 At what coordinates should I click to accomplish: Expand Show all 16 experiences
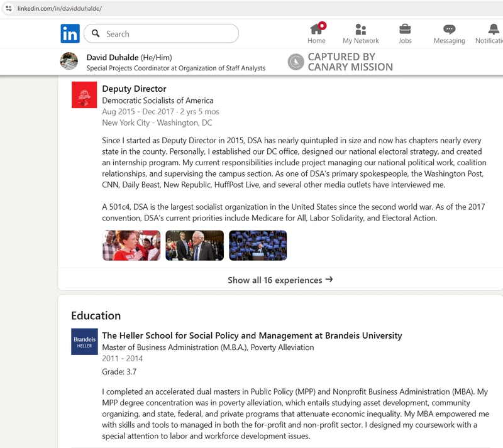280,280
